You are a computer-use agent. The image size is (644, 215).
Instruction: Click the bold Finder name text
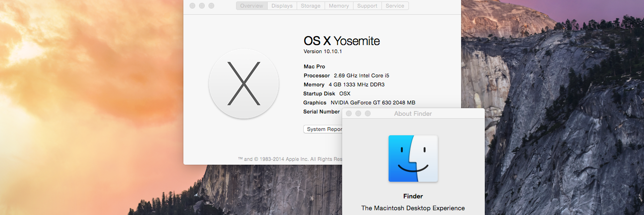click(413, 196)
